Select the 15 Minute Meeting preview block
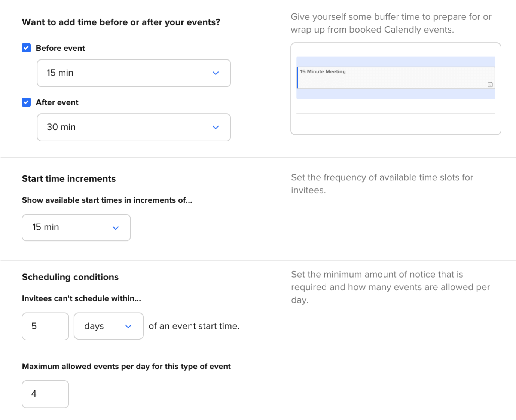 click(396, 78)
